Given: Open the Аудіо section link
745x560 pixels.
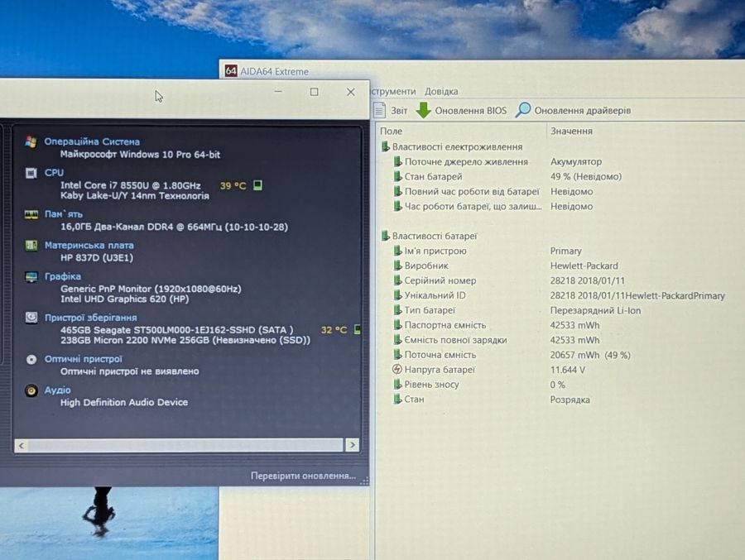Looking at the screenshot, I should pos(57,390).
